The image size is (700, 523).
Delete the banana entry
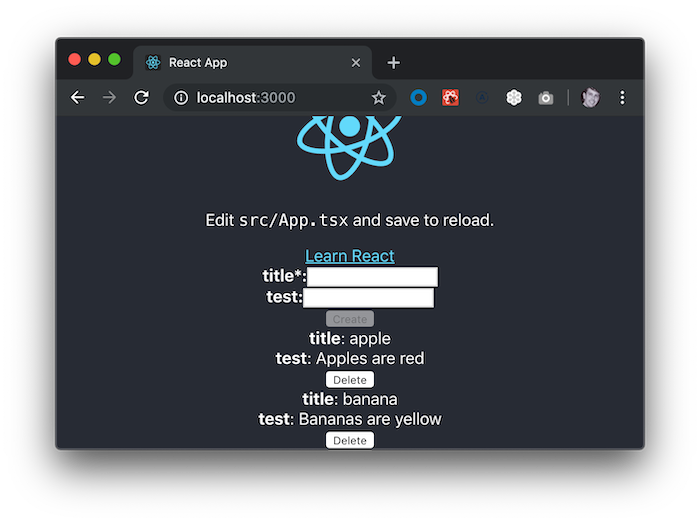350,440
